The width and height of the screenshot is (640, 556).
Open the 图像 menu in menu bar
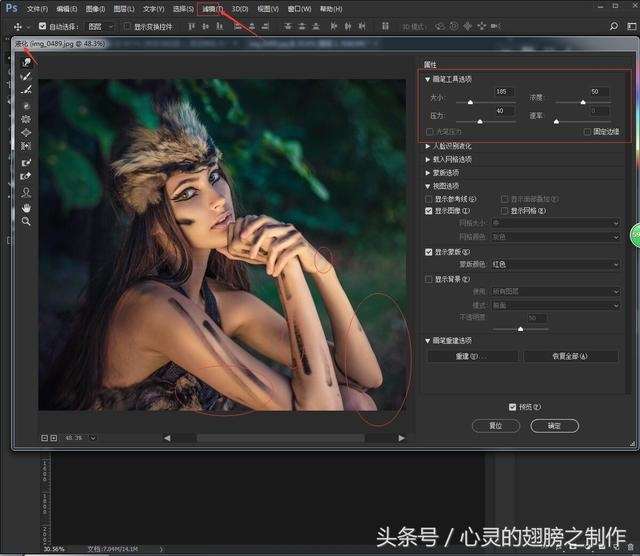(x=96, y=8)
